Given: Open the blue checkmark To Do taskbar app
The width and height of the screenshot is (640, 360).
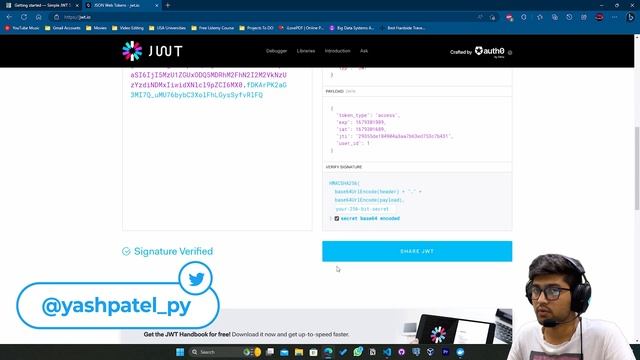Looking at the screenshot, I should click(343, 352).
